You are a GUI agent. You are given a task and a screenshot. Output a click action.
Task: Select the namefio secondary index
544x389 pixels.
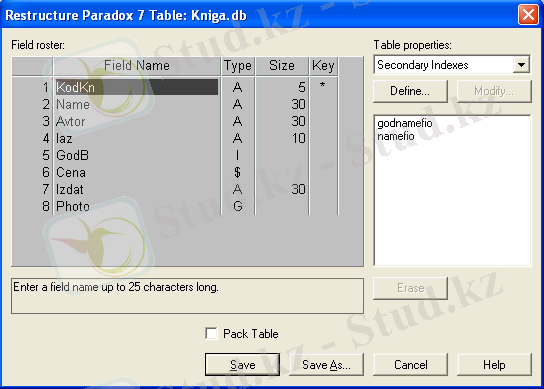click(396, 136)
